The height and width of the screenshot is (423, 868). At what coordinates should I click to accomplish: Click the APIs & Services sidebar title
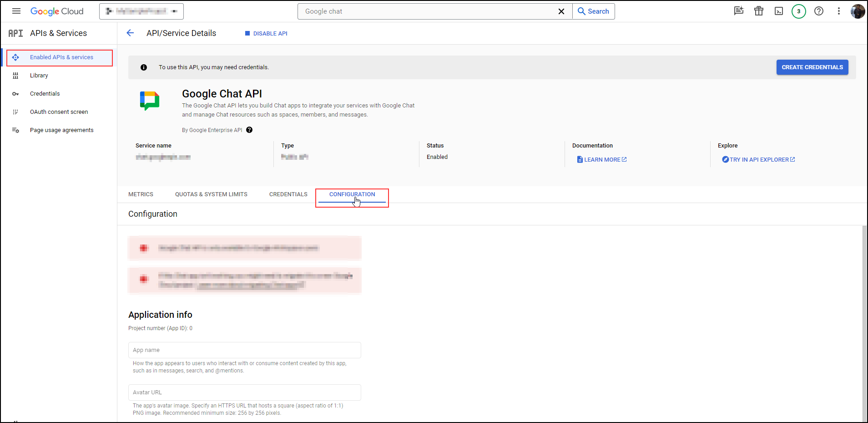[x=58, y=33]
